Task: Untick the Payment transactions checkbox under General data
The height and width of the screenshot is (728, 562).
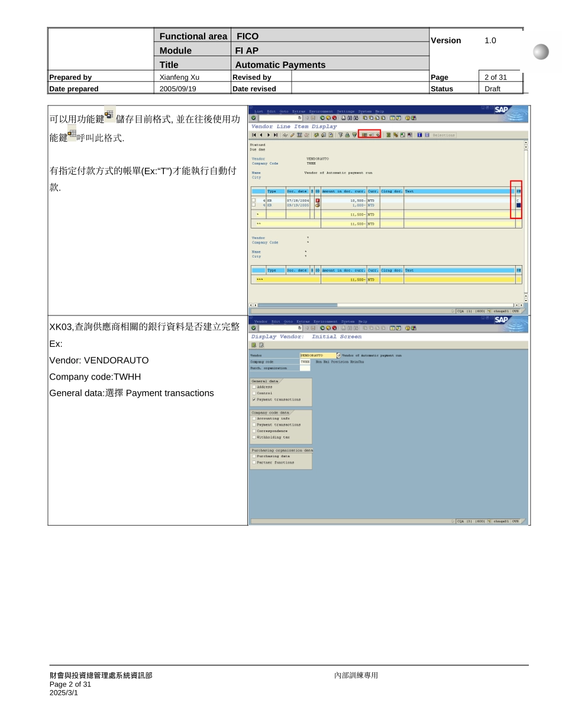Action: [254, 400]
